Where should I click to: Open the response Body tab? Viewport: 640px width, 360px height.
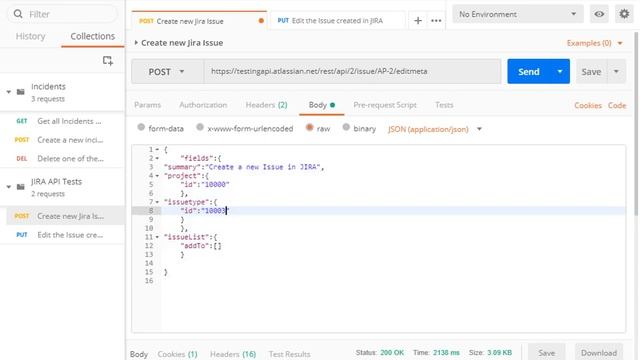pyautogui.click(x=139, y=354)
